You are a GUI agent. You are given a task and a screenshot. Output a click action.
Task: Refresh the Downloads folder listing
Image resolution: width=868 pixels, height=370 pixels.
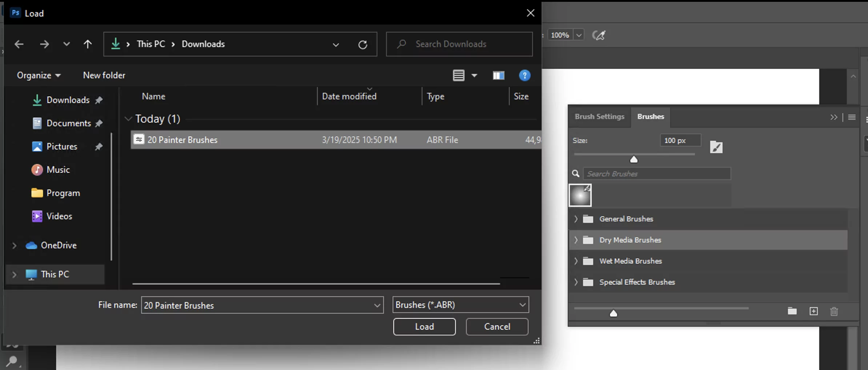(362, 44)
